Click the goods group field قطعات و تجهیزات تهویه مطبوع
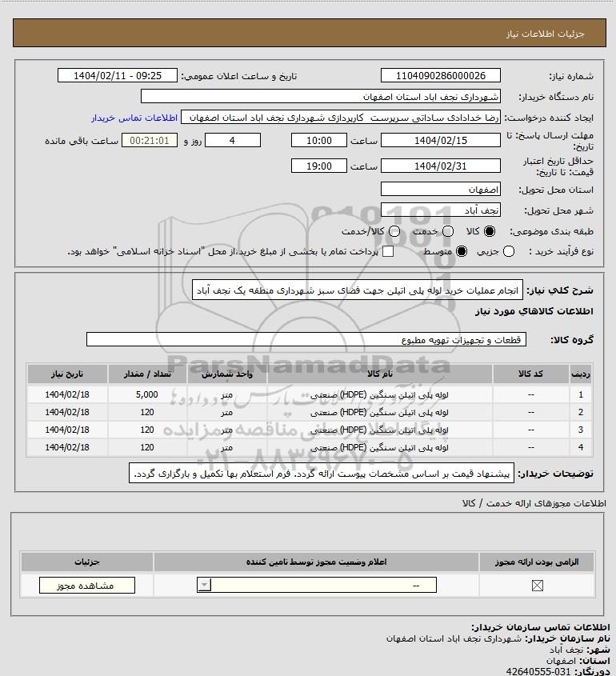 pos(306,340)
